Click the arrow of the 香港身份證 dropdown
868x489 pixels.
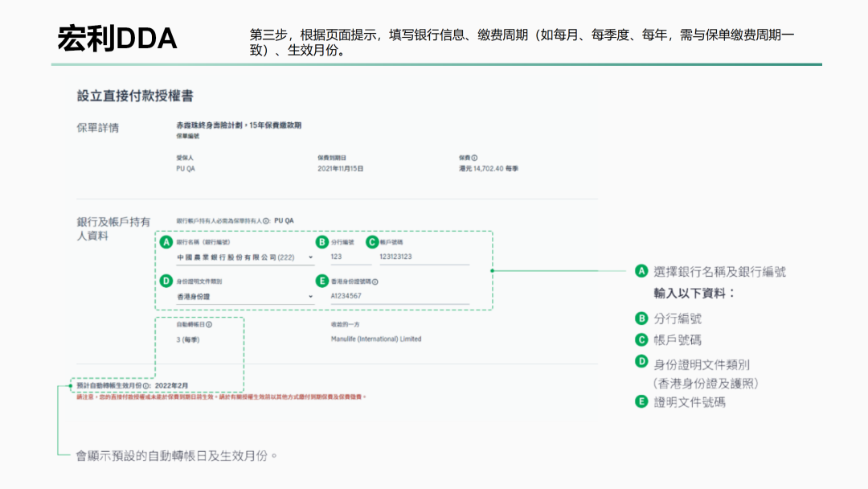coord(310,297)
